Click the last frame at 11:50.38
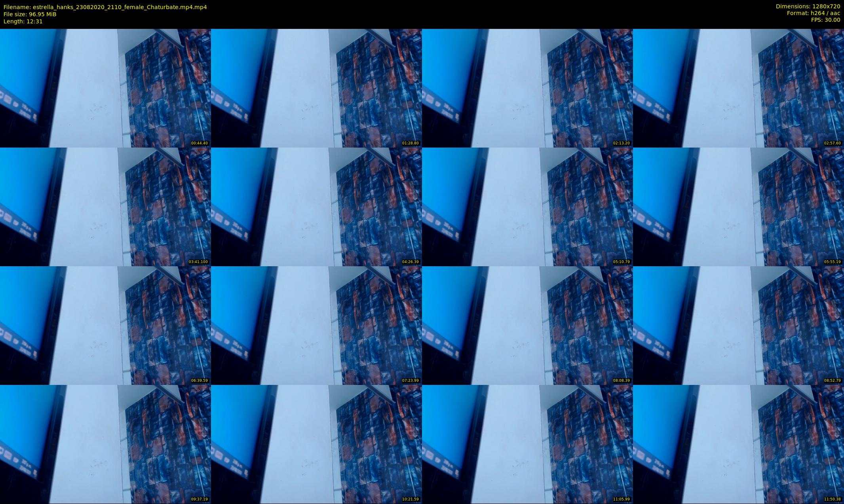Viewport: 844px width, 504px height. coord(738,444)
